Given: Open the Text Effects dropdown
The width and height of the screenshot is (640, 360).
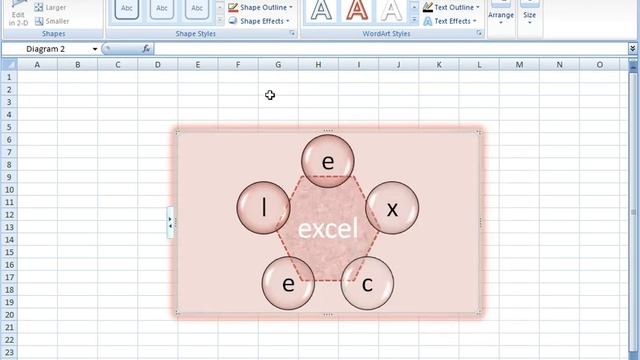Looking at the screenshot, I should [x=450, y=21].
